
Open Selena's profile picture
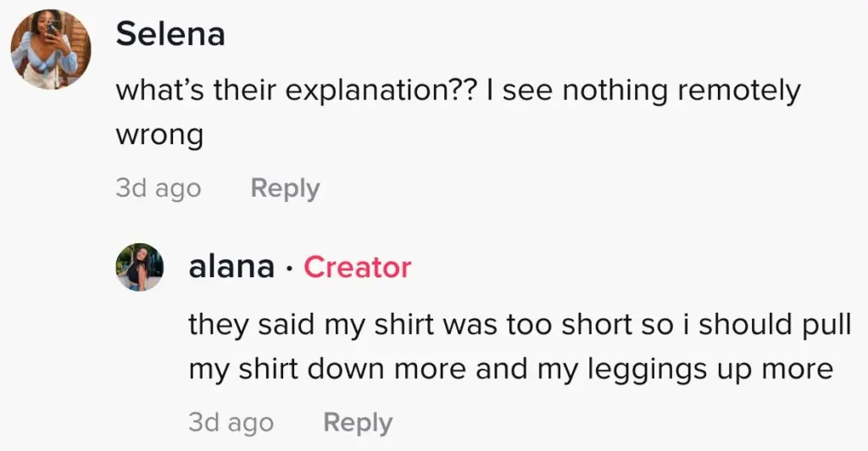(x=50, y=49)
